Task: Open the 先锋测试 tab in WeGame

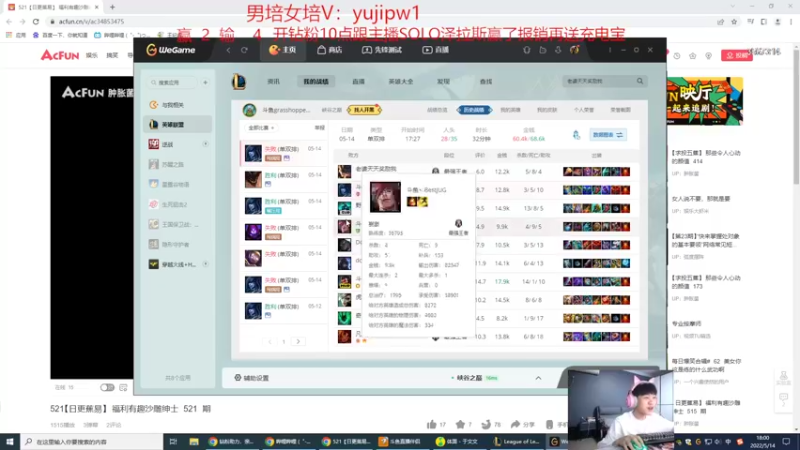Action: point(382,50)
